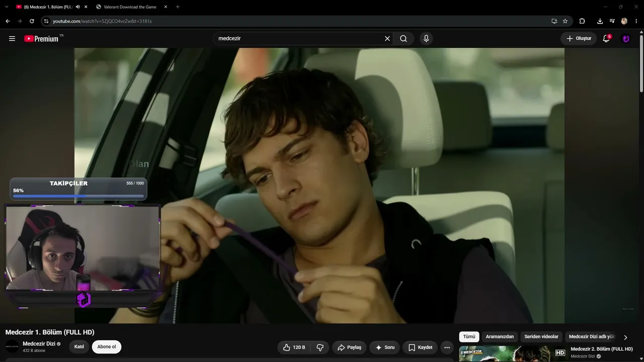Click the Oluştur create button
644x362 pixels.
[x=579, y=39]
